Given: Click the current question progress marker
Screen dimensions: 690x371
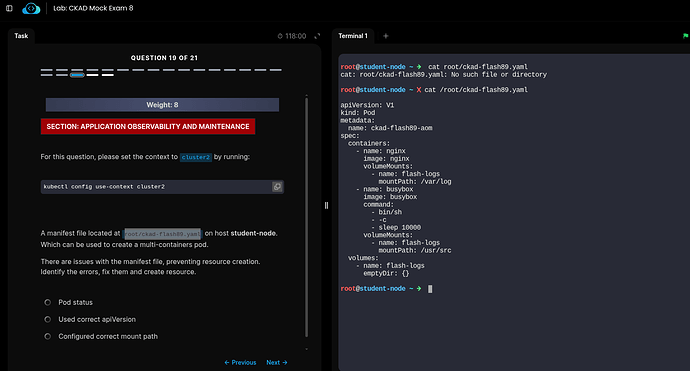Looking at the screenshot, I should 77,75.
